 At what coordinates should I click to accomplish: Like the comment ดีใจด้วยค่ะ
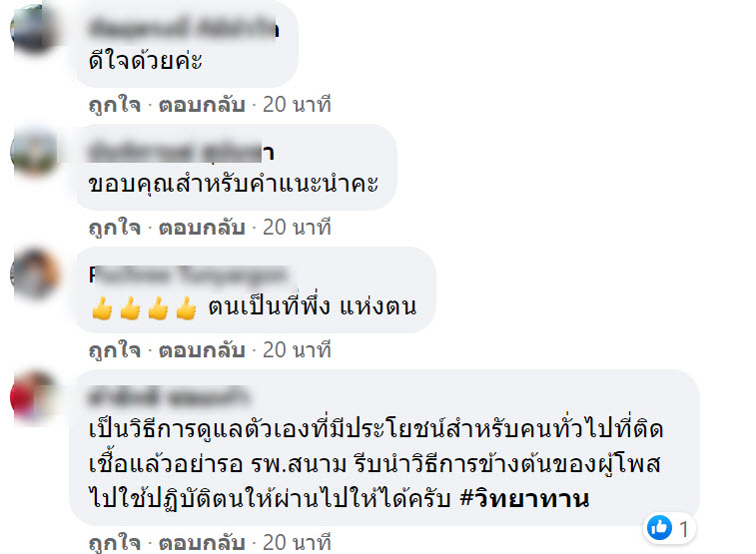coord(115,105)
